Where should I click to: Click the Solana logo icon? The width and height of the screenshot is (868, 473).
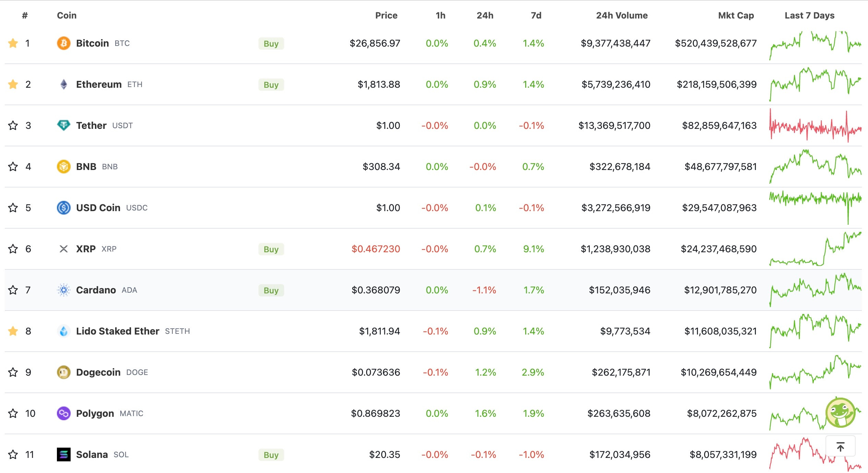point(63,454)
